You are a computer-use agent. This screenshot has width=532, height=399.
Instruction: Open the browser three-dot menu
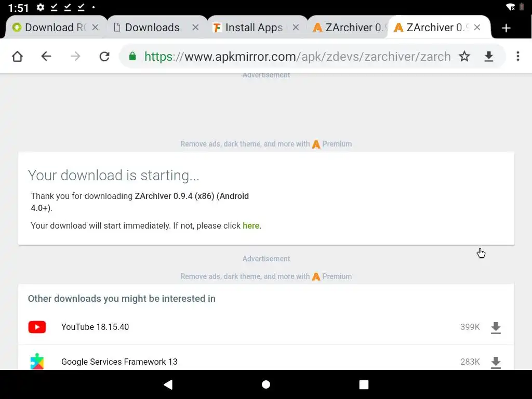point(518,56)
